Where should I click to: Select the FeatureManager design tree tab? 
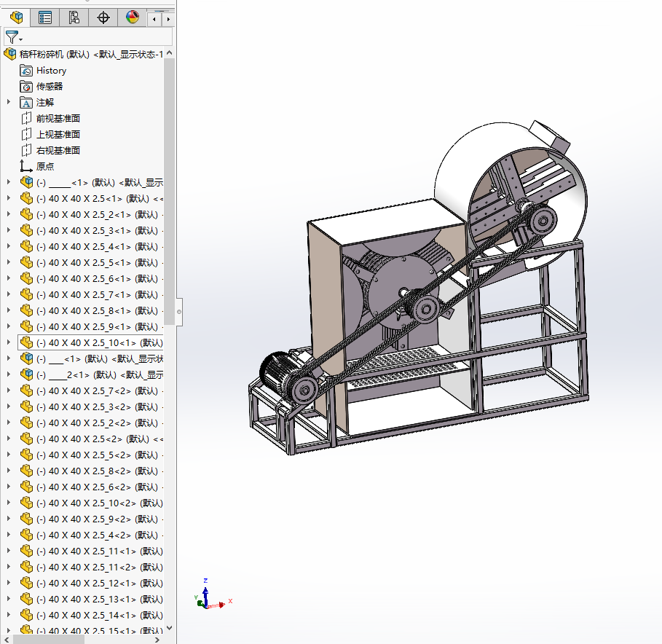click(x=16, y=17)
